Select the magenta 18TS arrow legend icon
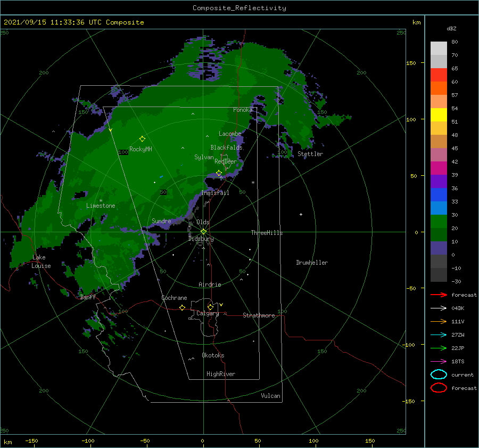Screen dimensions: 479x448 (439, 362)
